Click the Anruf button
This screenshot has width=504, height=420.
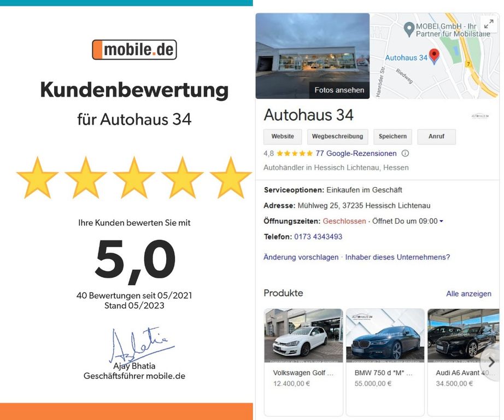[436, 136]
